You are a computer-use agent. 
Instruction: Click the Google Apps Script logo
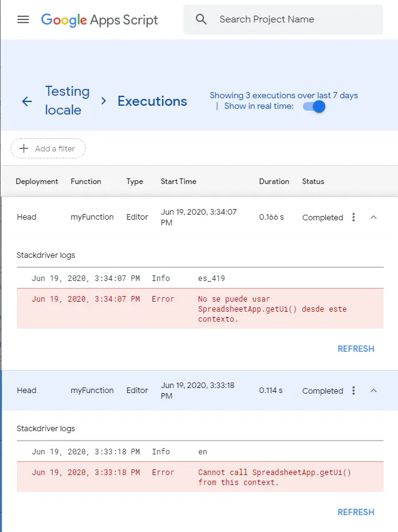pos(99,19)
